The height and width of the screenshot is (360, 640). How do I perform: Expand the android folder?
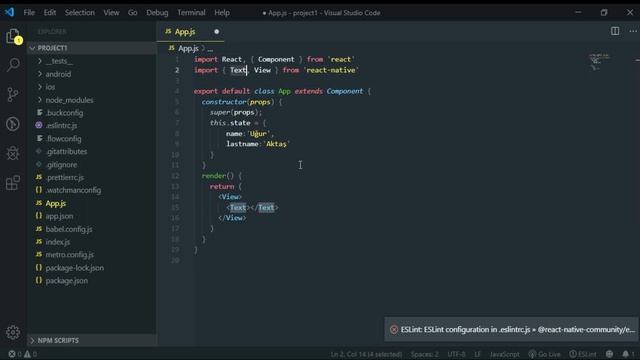58,74
